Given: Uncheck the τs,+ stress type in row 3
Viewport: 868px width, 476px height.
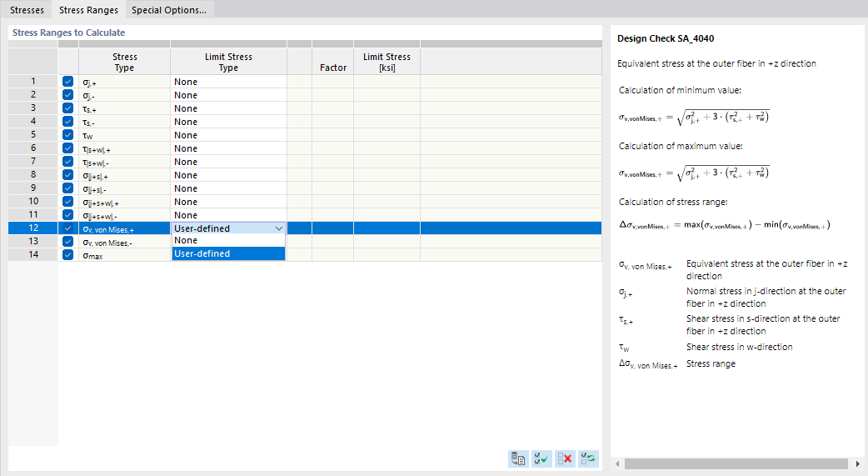Looking at the screenshot, I should (x=67, y=108).
